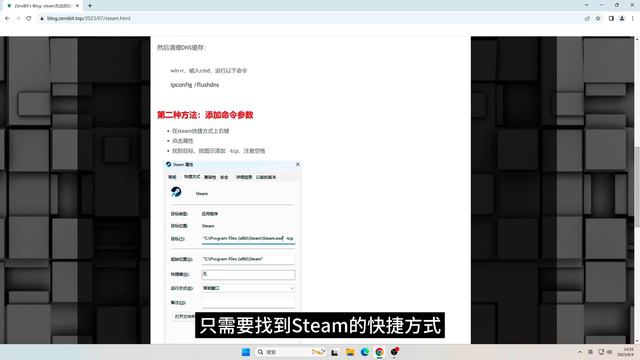
Task: Expand the tab search chevron in title bar
Action: point(587,5)
